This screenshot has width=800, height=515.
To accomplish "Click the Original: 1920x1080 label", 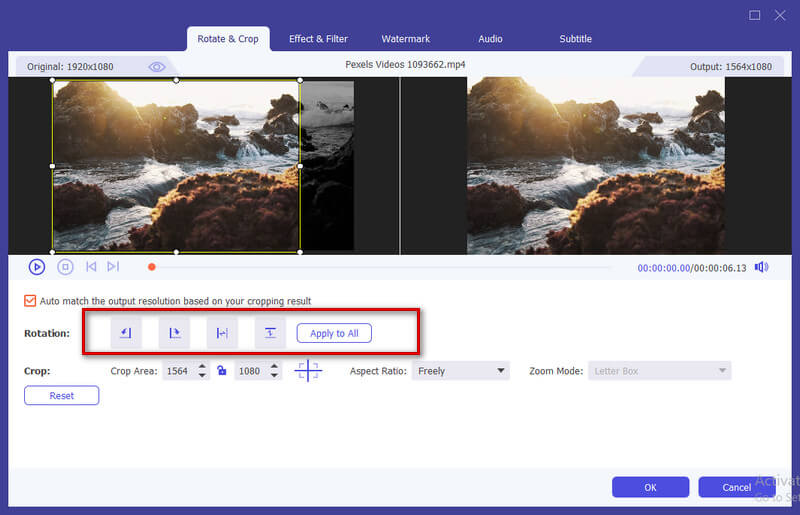I will 70,67.
